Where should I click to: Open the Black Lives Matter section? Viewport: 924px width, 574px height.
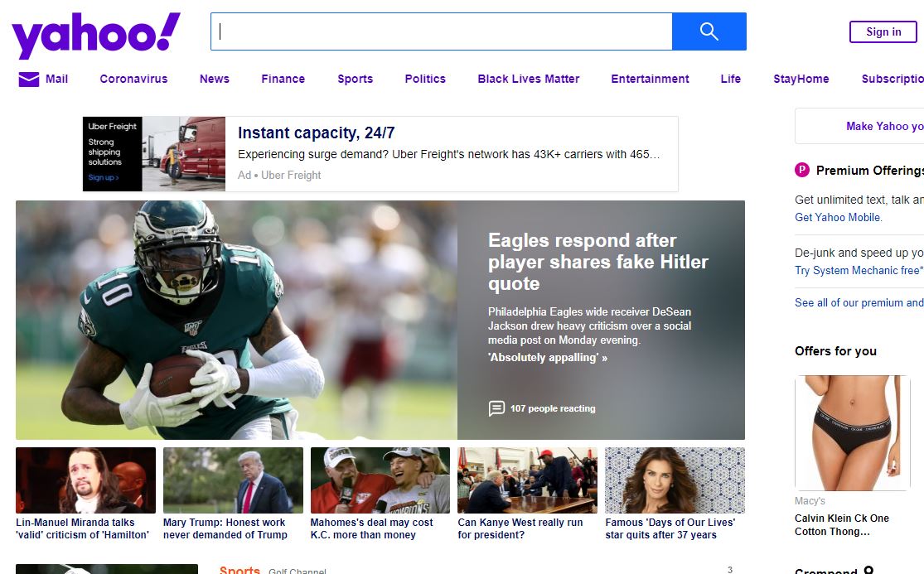[x=529, y=79]
